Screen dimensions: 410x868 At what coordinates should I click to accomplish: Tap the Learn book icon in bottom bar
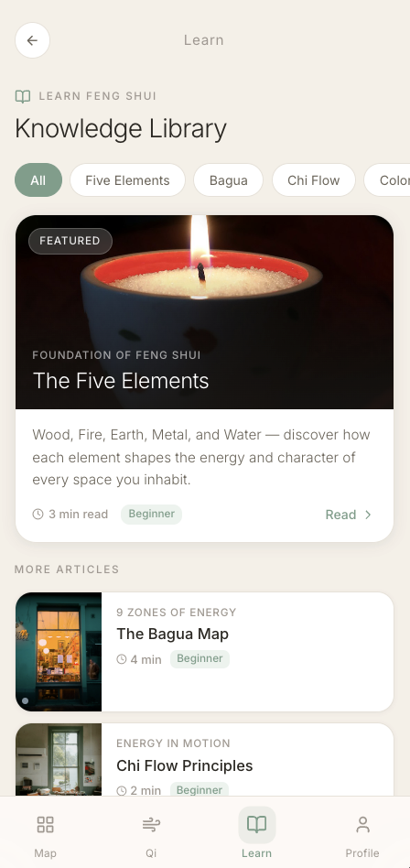coord(257,824)
